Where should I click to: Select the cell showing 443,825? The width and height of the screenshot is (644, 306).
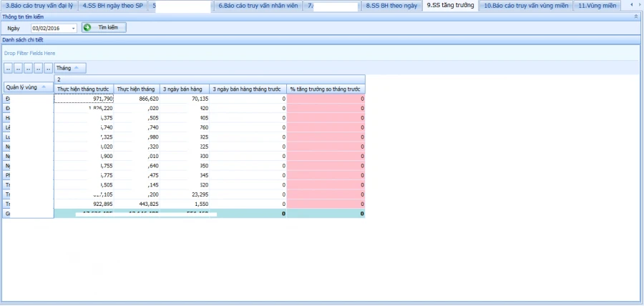coord(137,204)
